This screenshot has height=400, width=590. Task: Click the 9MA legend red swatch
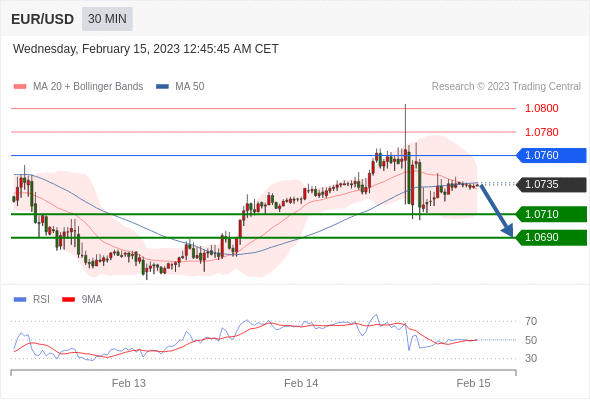(68, 300)
